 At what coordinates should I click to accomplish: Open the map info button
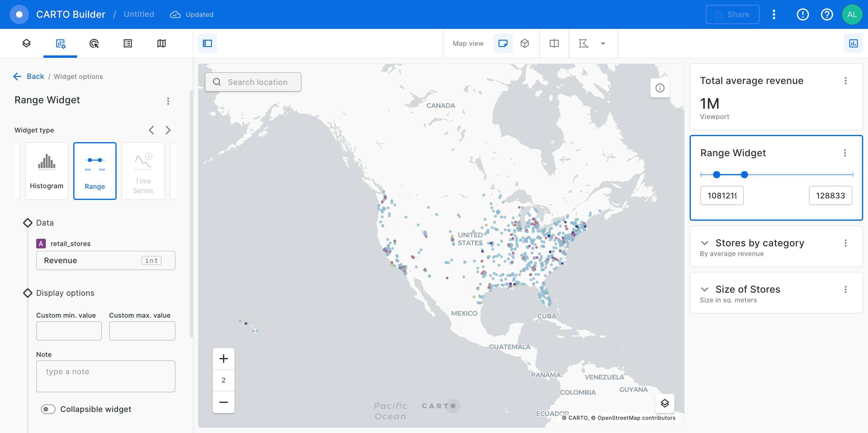coord(660,88)
